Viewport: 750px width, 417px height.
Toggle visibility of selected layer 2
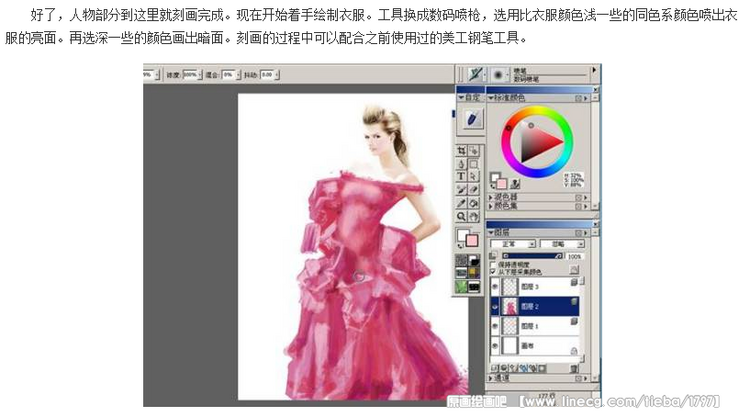[495, 306]
